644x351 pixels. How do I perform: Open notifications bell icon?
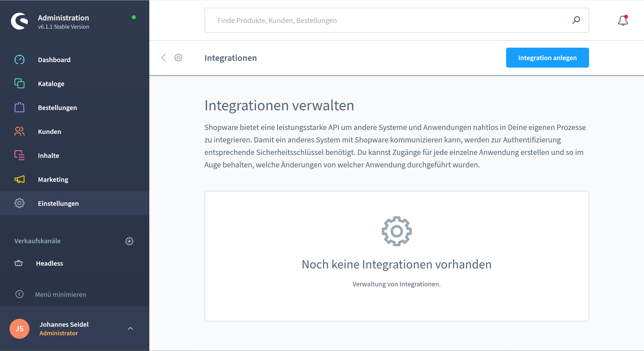point(623,20)
